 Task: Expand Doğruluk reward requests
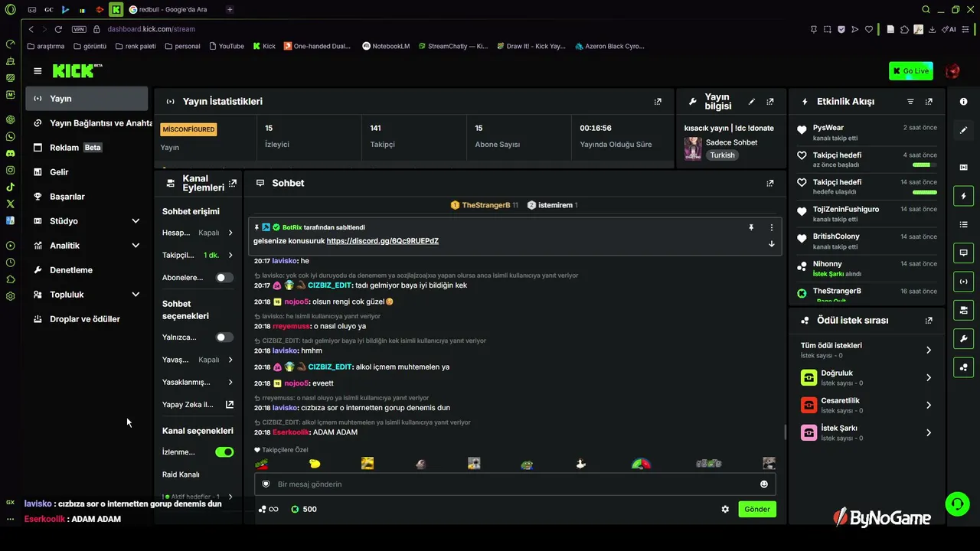(x=867, y=378)
